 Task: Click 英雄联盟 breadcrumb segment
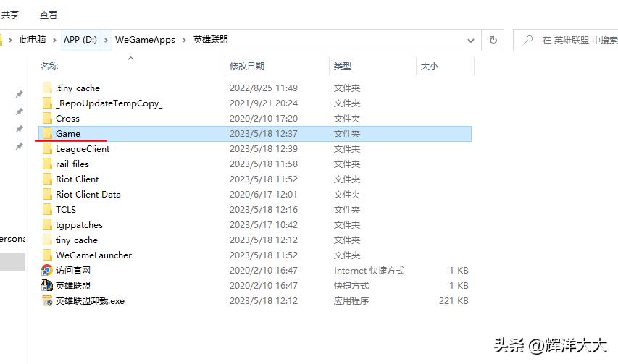point(211,40)
